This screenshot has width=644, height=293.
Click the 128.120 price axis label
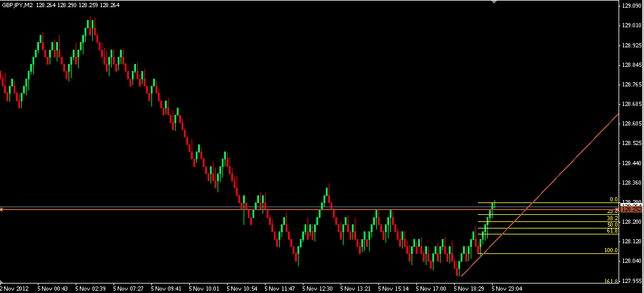633,242
